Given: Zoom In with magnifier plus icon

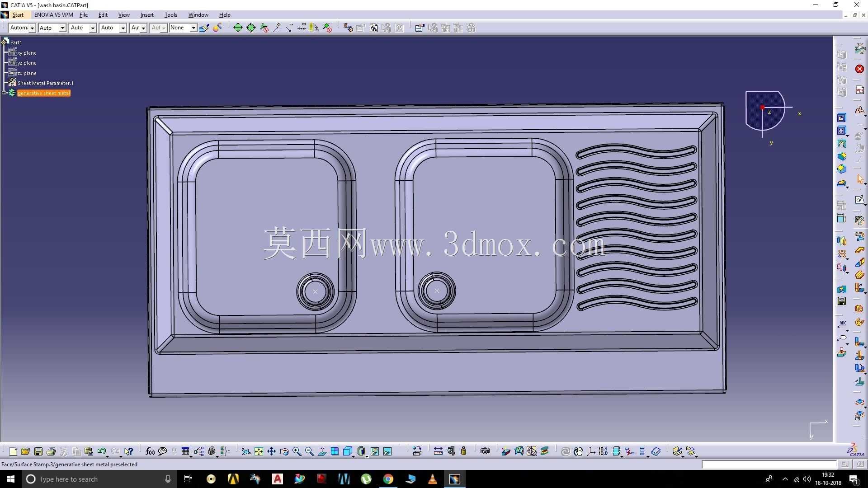Looking at the screenshot, I should (297, 451).
